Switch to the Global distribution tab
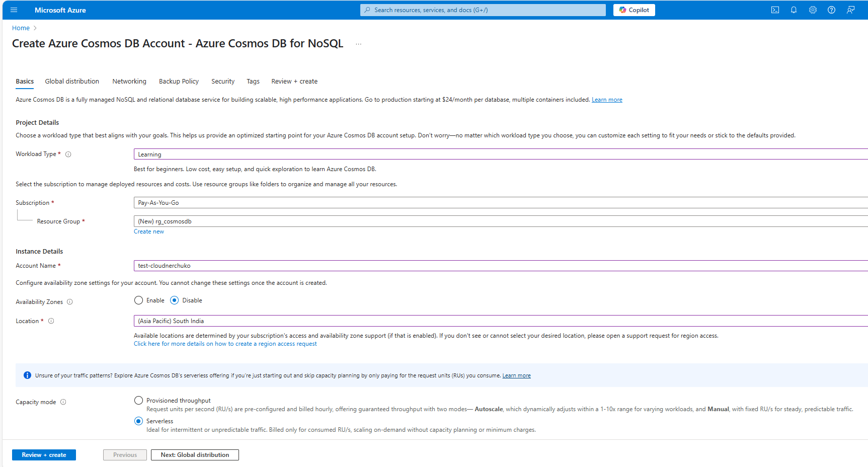 (72, 82)
